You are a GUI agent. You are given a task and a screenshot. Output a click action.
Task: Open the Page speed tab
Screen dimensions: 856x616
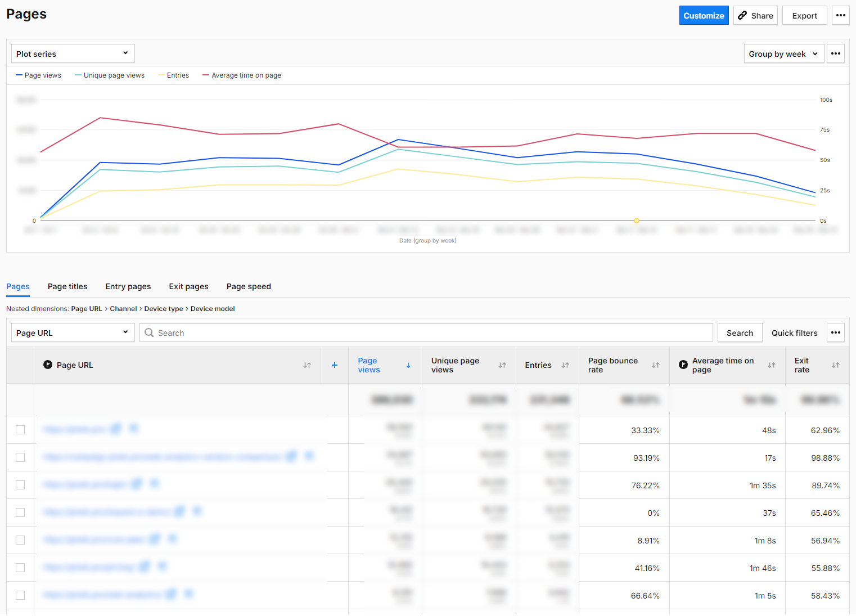249,286
